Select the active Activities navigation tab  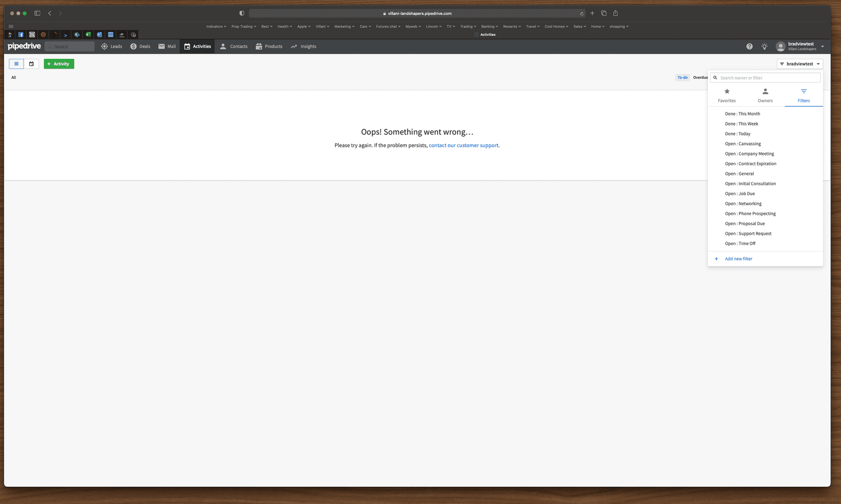[x=198, y=47]
